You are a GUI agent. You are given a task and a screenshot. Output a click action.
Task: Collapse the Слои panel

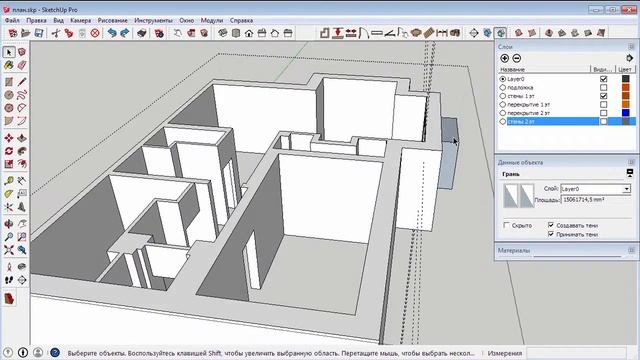coord(631,47)
